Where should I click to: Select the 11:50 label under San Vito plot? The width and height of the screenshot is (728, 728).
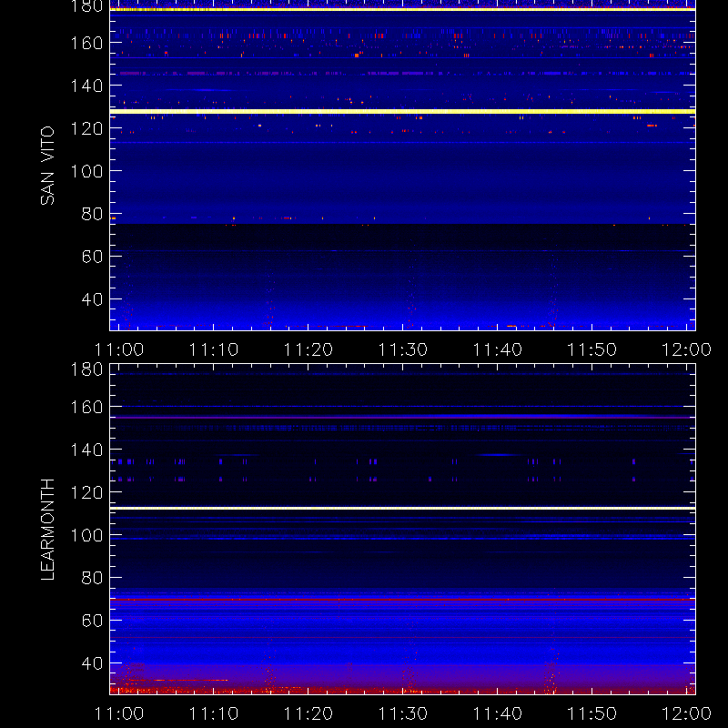click(x=592, y=349)
